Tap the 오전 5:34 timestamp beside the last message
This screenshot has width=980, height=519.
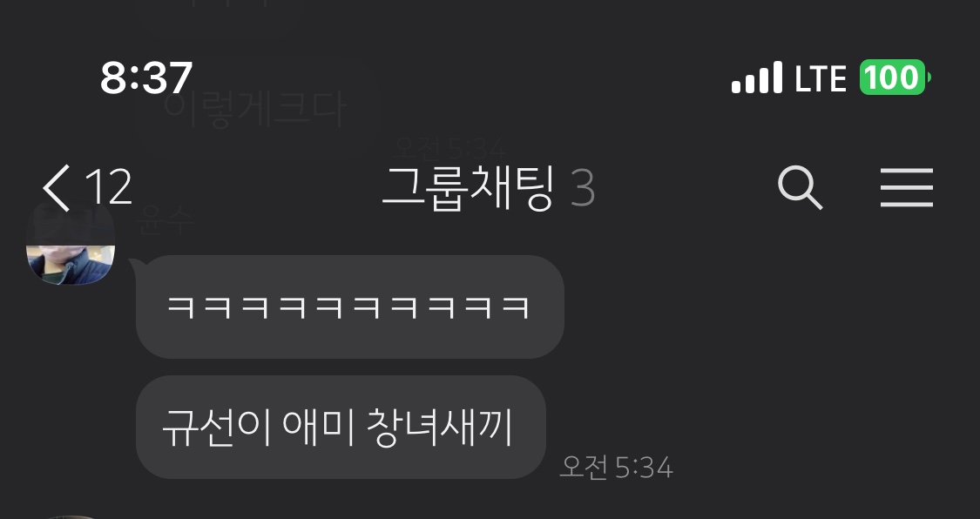(x=616, y=467)
